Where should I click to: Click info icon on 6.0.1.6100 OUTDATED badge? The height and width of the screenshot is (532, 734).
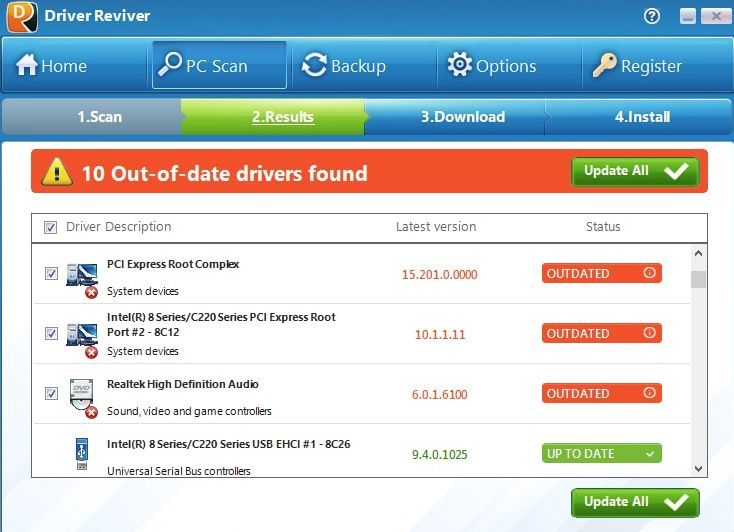pos(649,392)
